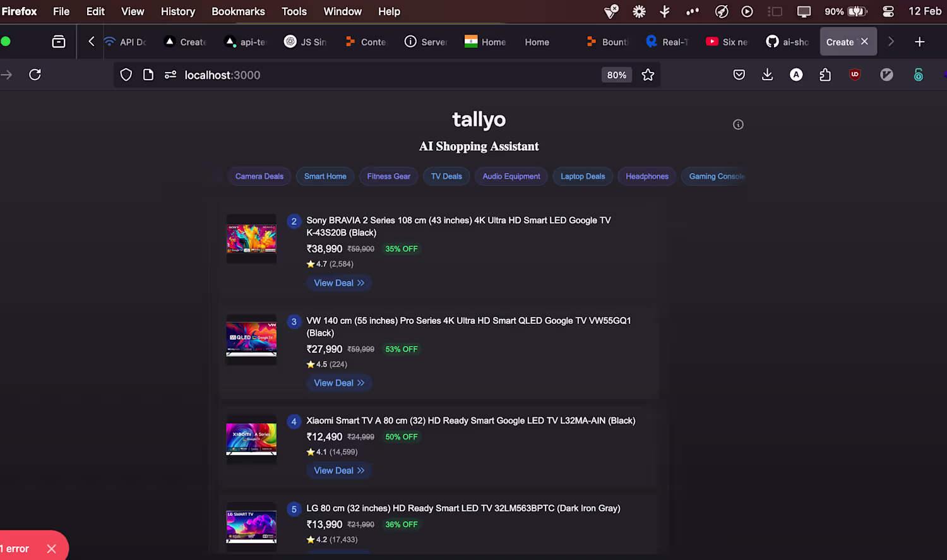Screen dimensions: 947x560
Task: Open LG Smart TV product thumbnail
Action: tap(251, 527)
